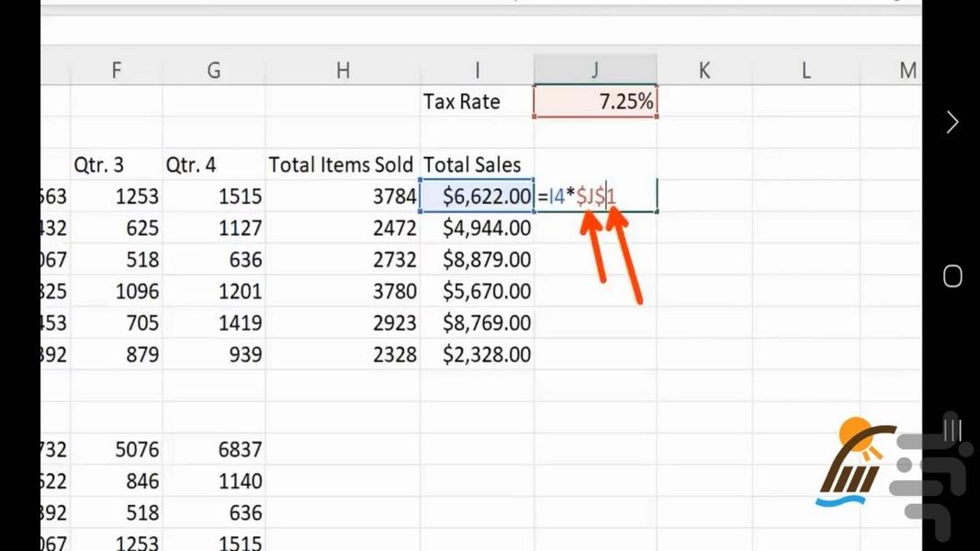Click the sun and bridge logo watermark
Image resolution: width=980 pixels, height=551 pixels.
[855, 462]
